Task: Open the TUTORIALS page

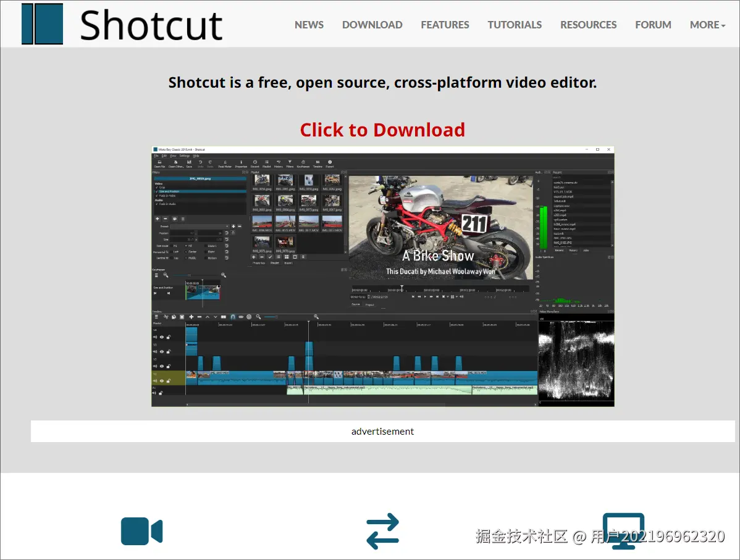Action: click(515, 25)
